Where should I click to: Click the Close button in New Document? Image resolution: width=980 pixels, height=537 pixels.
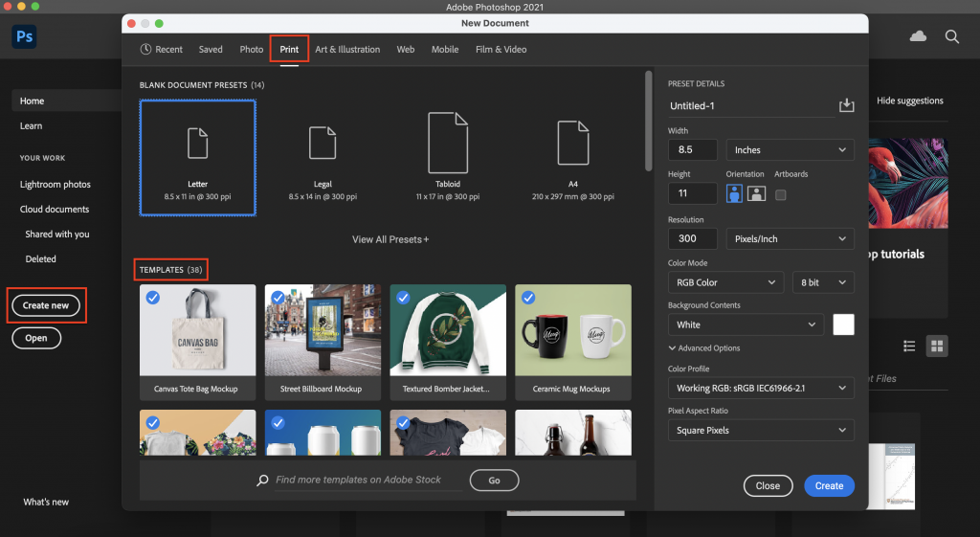[x=768, y=485]
